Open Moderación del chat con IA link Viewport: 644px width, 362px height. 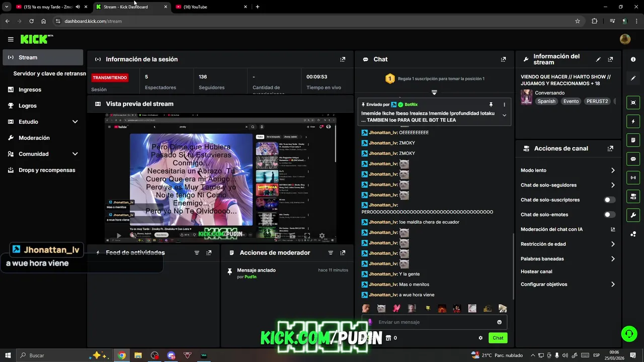coord(568,229)
